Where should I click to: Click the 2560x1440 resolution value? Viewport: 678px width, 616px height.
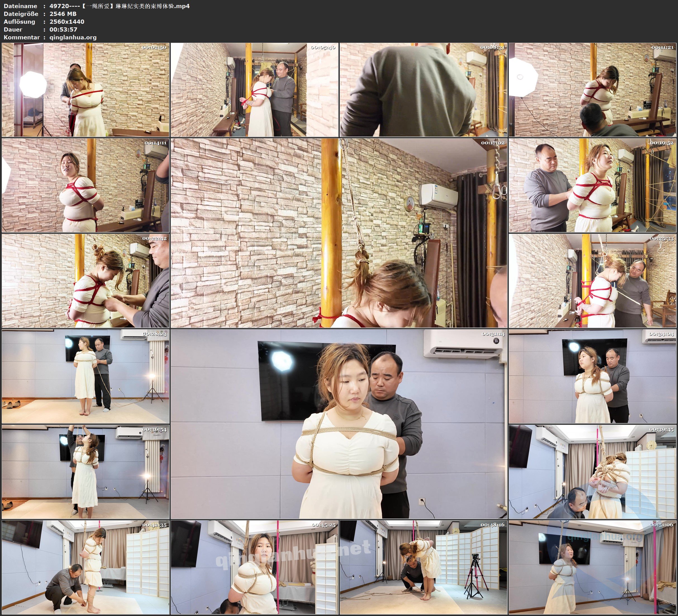66,22
